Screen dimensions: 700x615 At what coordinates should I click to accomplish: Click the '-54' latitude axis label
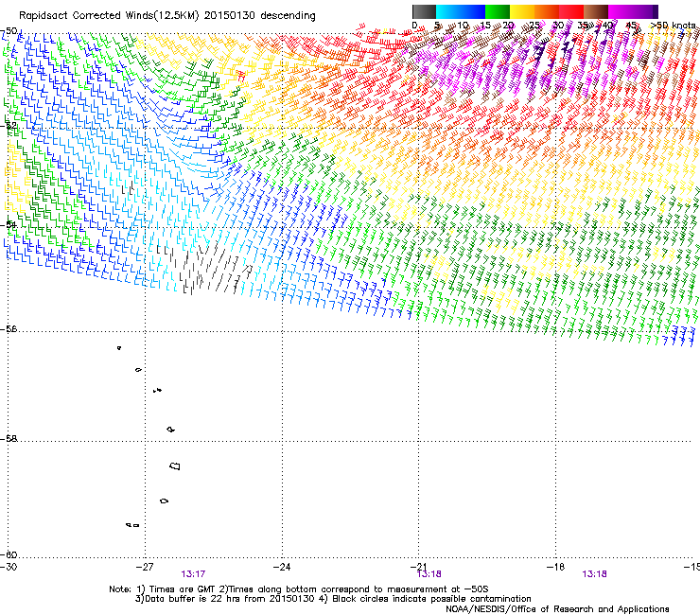pos(9,224)
